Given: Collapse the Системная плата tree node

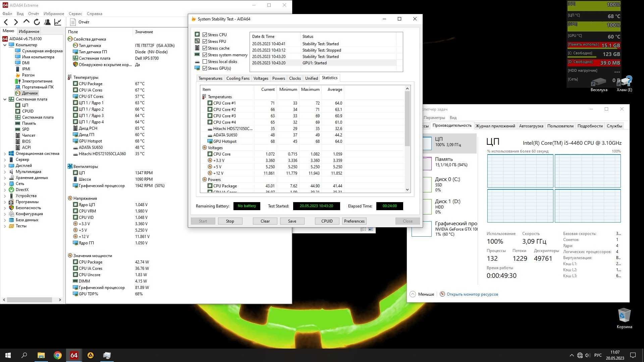Looking at the screenshot, I should (5, 99).
